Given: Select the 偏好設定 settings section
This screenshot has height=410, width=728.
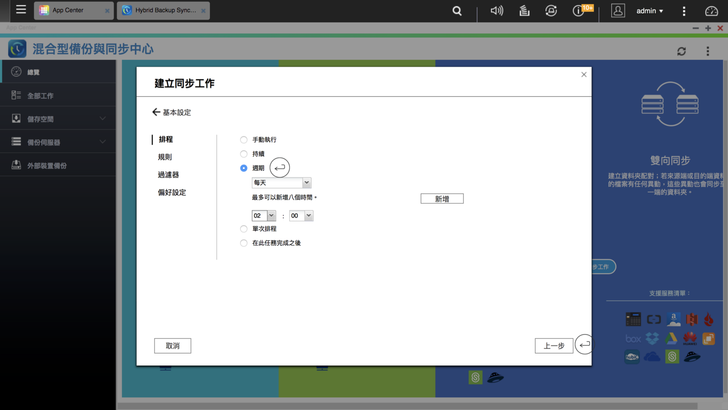Looking at the screenshot, I should click(x=172, y=192).
